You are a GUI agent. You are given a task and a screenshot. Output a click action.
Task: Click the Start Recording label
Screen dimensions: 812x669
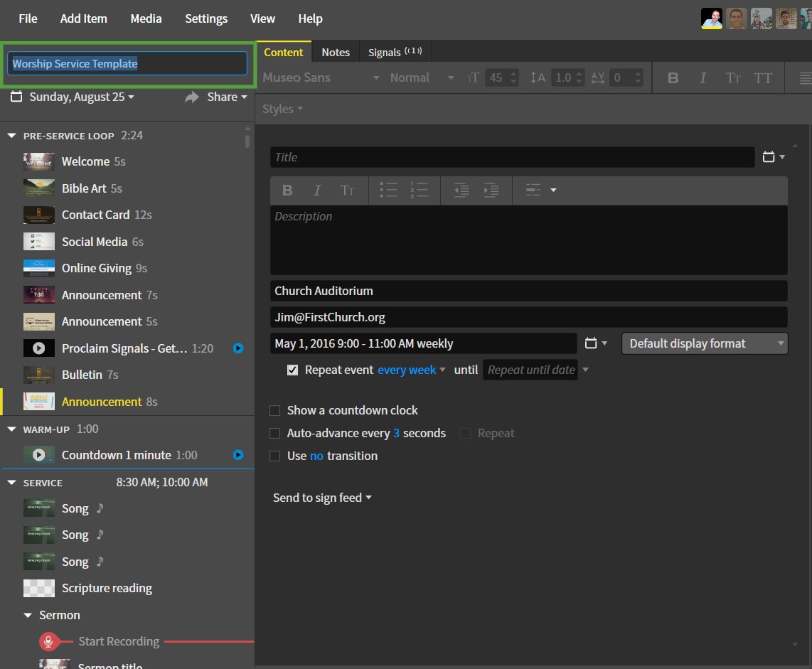[119, 641]
